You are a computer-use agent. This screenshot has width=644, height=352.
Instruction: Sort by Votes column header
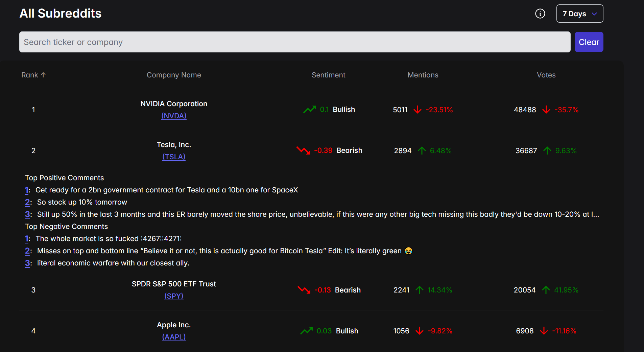(546, 75)
